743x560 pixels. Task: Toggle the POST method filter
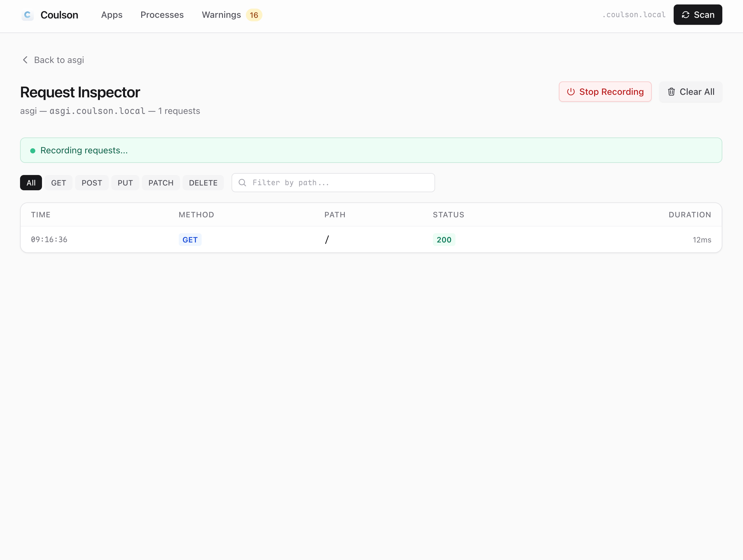(92, 182)
